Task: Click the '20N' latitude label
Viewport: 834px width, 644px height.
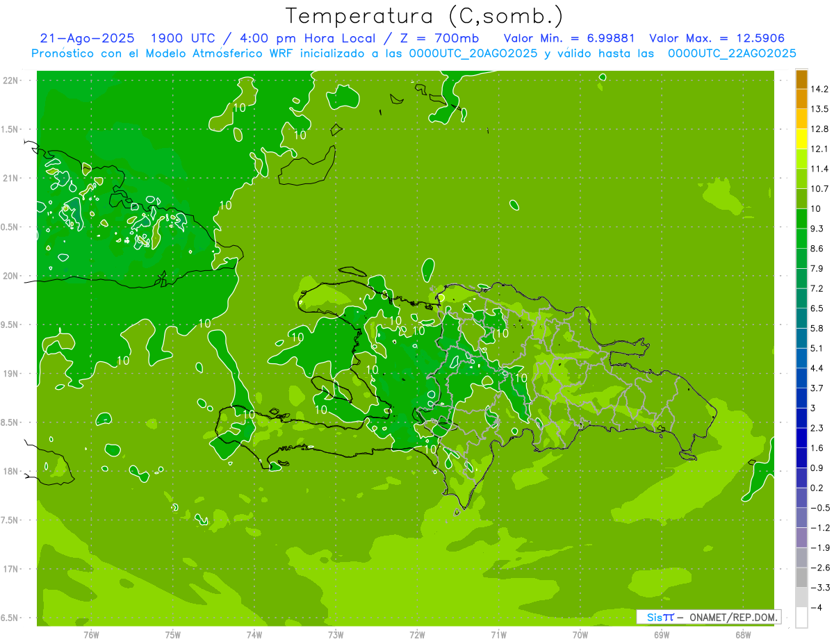Action: (x=10, y=276)
